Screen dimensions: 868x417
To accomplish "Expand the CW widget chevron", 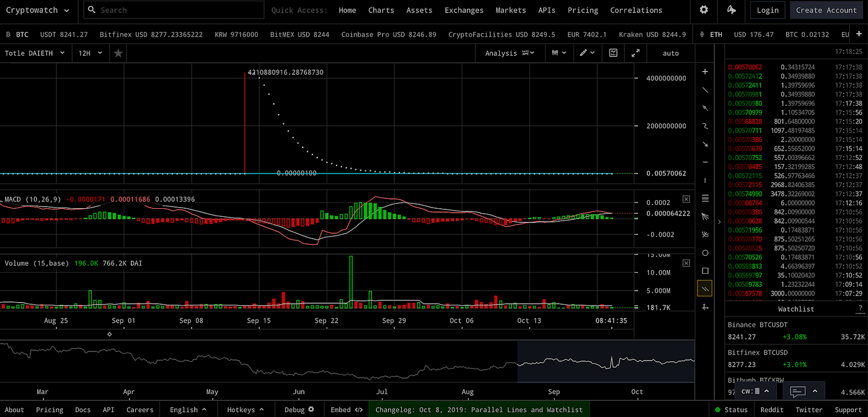I will 766,391.
